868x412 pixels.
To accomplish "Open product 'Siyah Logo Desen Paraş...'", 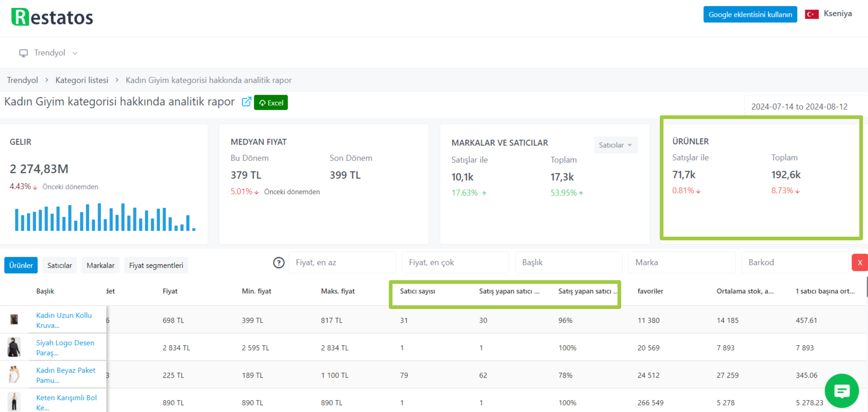I will (65, 347).
